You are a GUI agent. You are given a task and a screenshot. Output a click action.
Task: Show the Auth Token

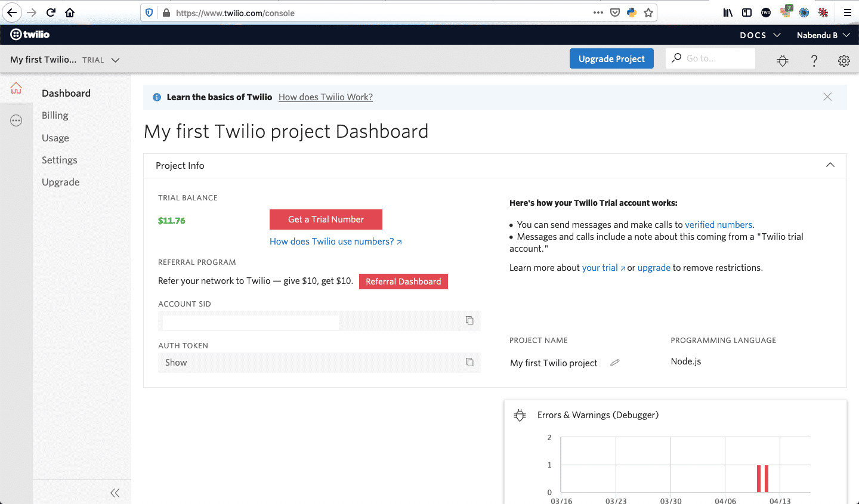[176, 363]
